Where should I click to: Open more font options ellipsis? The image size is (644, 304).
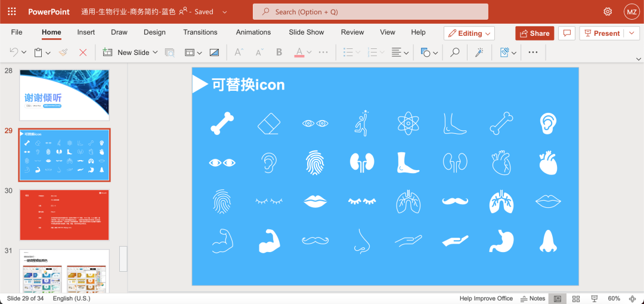pyautogui.click(x=323, y=52)
